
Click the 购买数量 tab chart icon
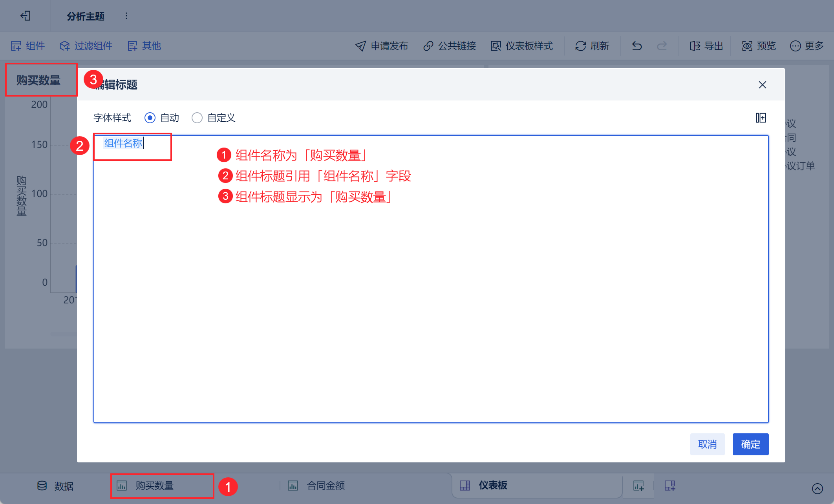pyautogui.click(x=122, y=486)
